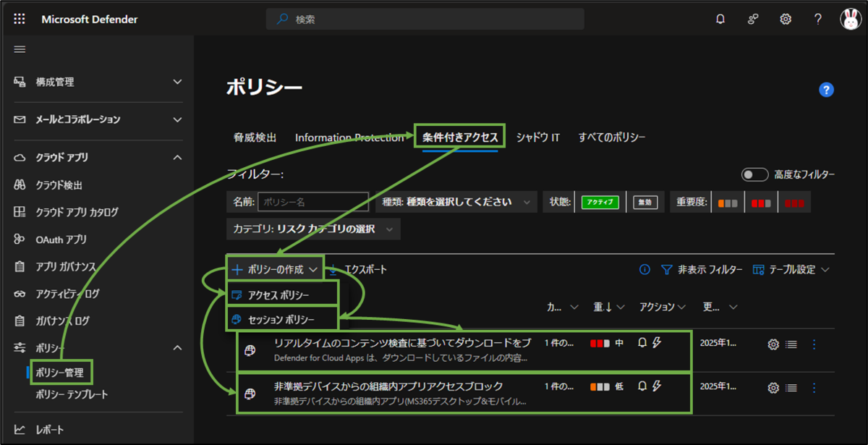
Task: Click the session policy icon on 非準拠デバイス row
Action: pos(250,394)
